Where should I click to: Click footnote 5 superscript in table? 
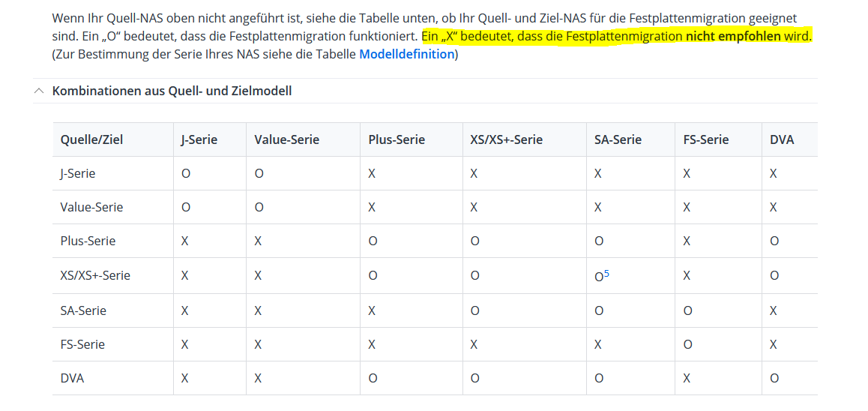click(606, 273)
